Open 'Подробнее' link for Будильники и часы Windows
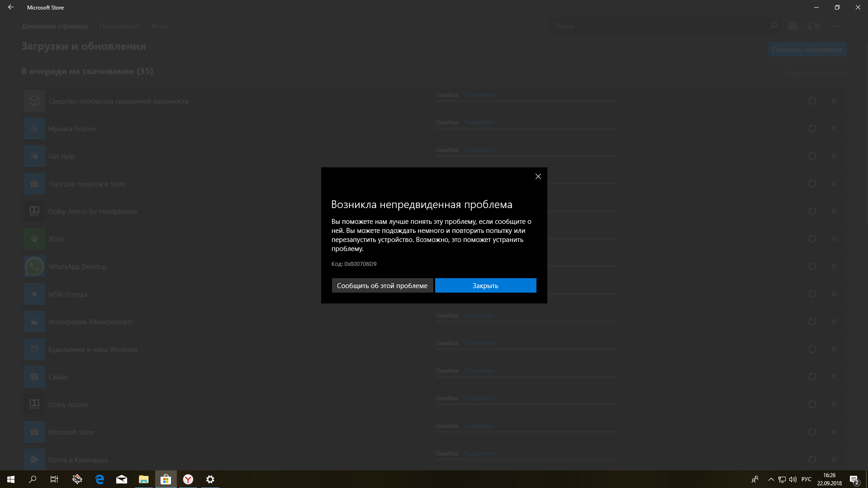Image resolution: width=868 pixels, height=488 pixels. pyautogui.click(x=479, y=343)
